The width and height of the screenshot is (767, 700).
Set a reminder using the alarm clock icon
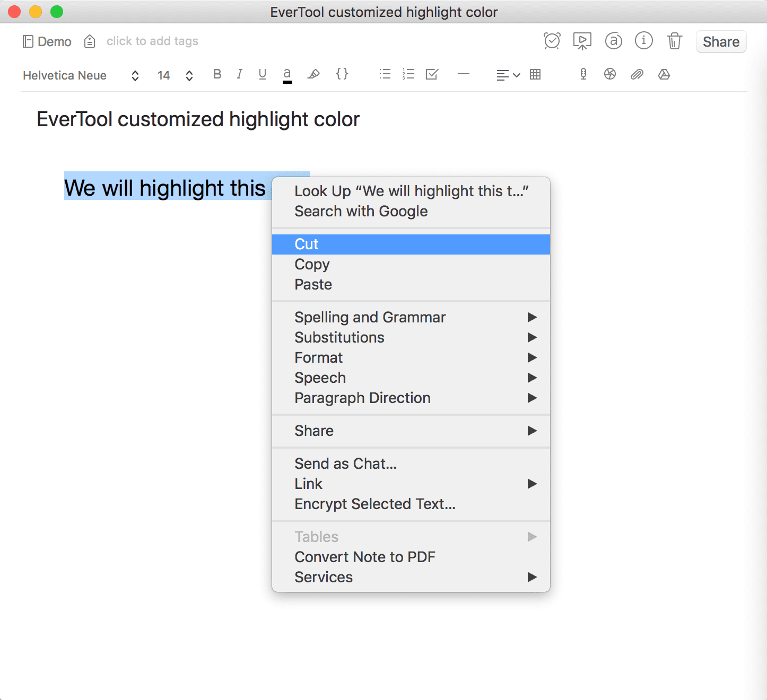[x=552, y=41]
